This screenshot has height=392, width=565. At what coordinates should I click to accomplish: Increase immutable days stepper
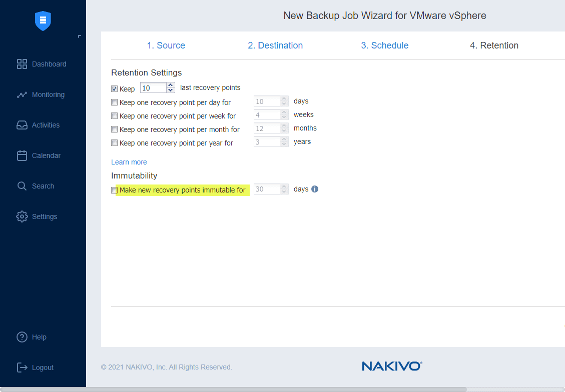pyautogui.click(x=284, y=186)
